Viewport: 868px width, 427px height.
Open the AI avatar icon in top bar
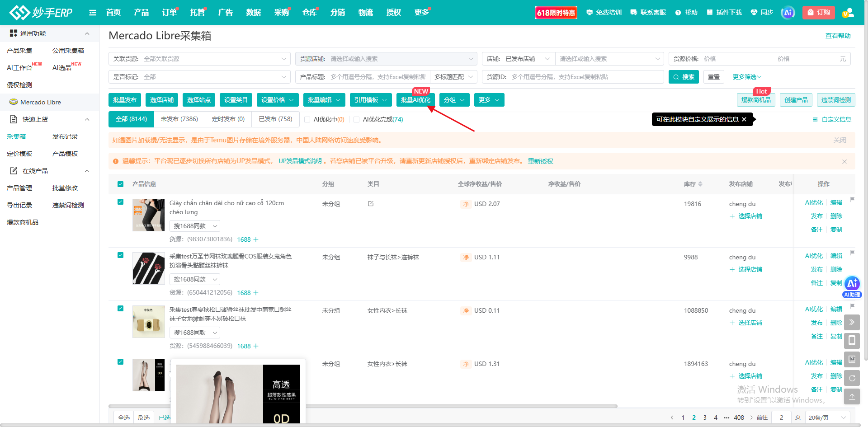pyautogui.click(x=788, y=13)
